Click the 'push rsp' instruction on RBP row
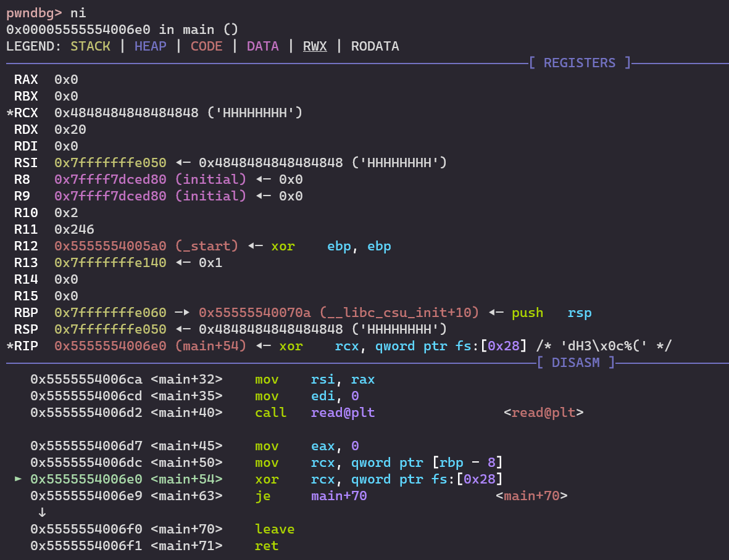This screenshot has width=729, height=560. tap(551, 313)
